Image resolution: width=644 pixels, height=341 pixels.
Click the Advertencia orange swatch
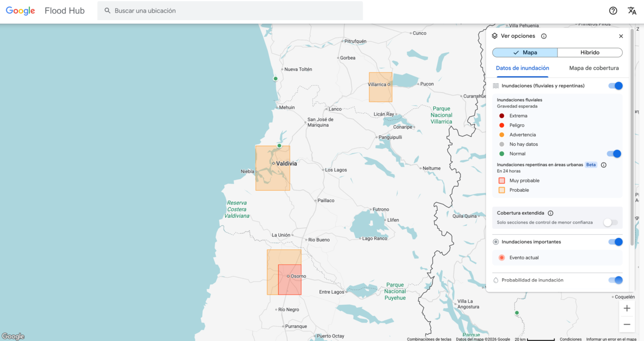502,135
